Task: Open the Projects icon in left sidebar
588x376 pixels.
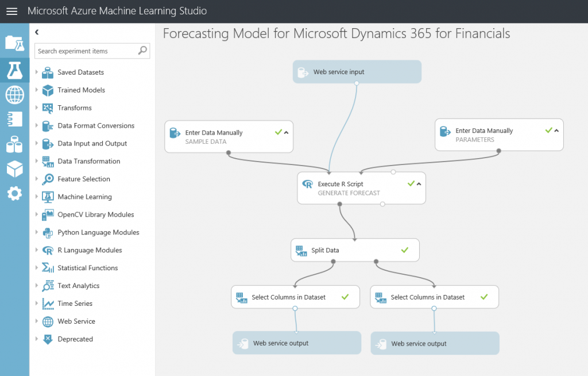Action: 14,43
